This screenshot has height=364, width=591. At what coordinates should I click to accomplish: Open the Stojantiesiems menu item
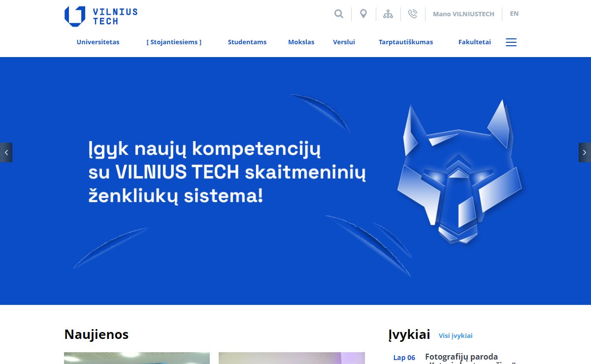[174, 42]
